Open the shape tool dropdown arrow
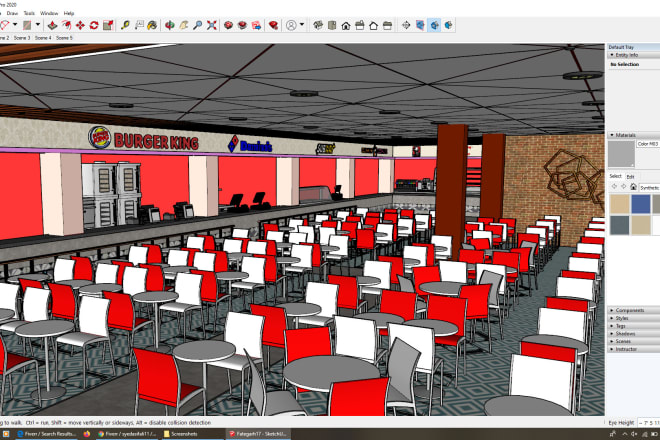The width and height of the screenshot is (660, 440). point(37,25)
